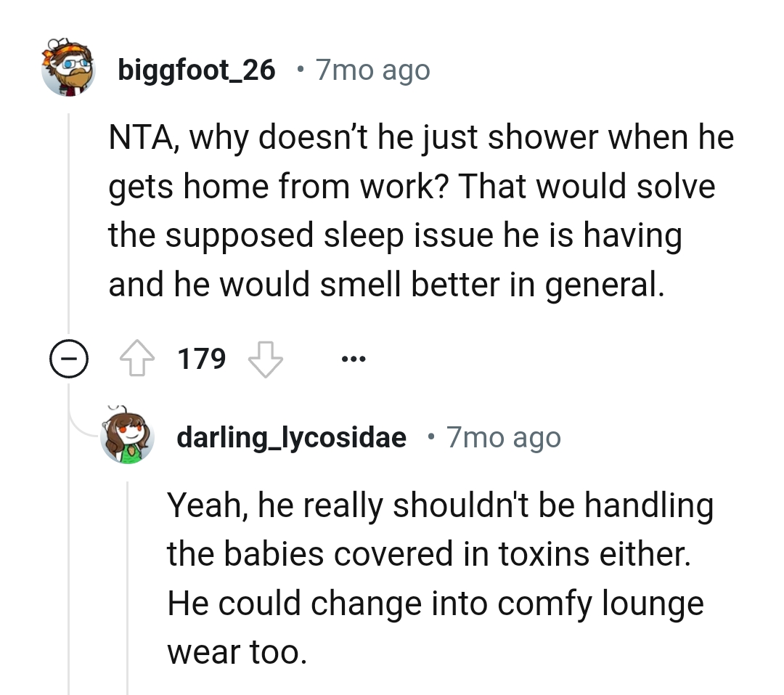
Task: Click the 7mo ago timestamp on the top comment
Action: [372, 69]
